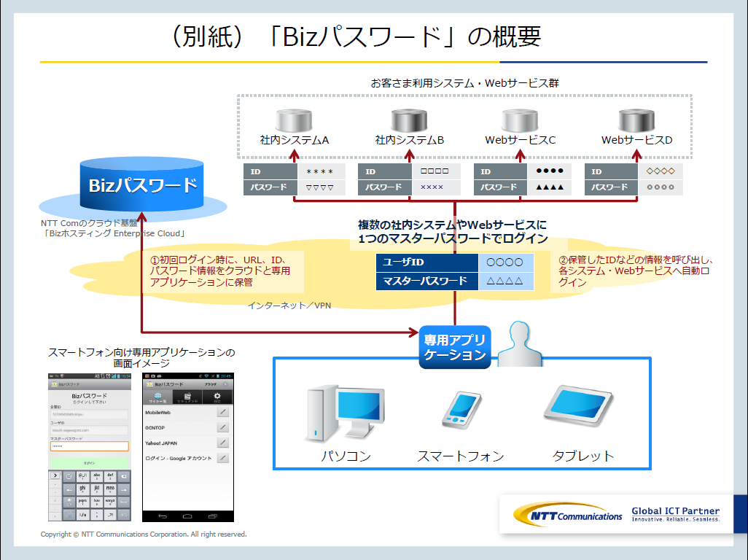Screen dimensions: 748x560
Task: Click the ①初回ログイン時に description text
Action: point(220,271)
